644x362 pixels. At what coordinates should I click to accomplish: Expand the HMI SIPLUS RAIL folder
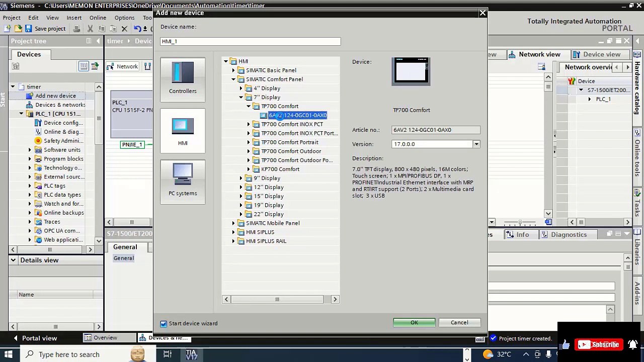pos(233,241)
